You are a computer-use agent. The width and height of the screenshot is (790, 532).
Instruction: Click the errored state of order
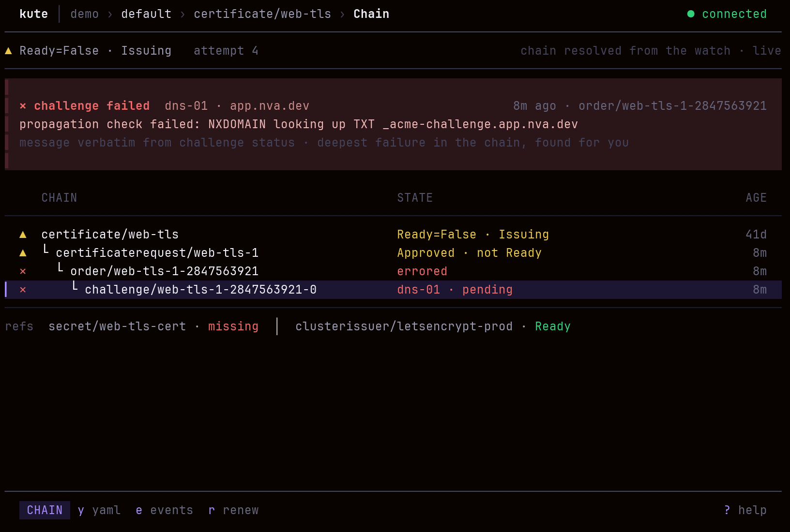tap(422, 271)
